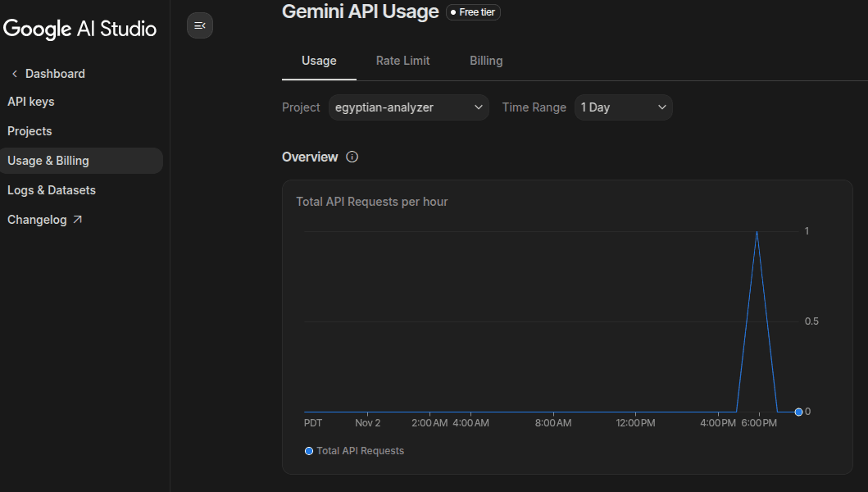Click the Google AI Studio logo
The image size is (868, 492).
80,29
